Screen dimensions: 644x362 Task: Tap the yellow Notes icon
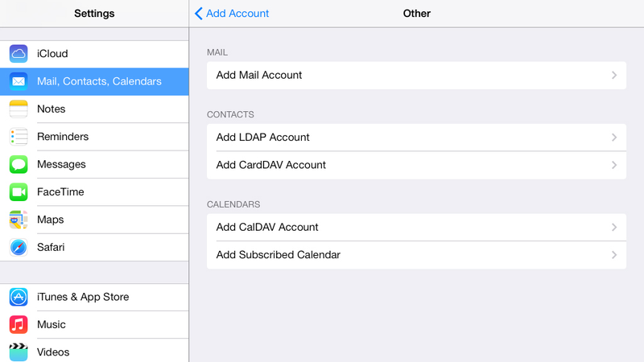pyautogui.click(x=19, y=109)
